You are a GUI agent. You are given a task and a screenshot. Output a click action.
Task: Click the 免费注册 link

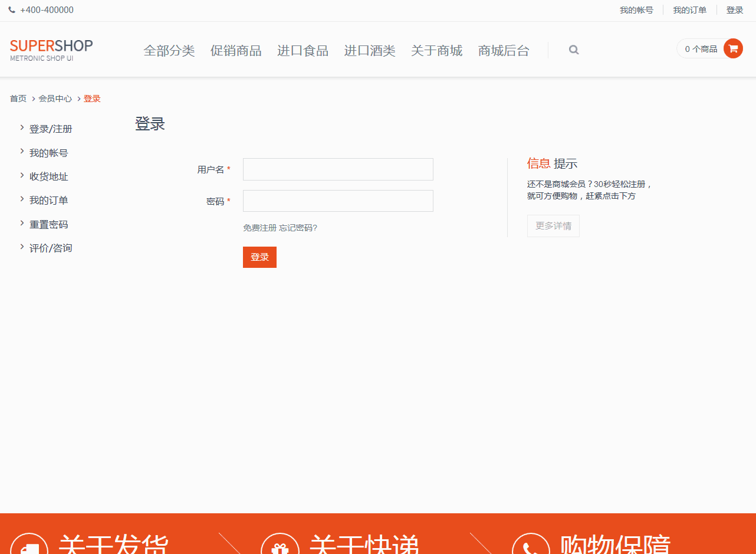[259, 228]
